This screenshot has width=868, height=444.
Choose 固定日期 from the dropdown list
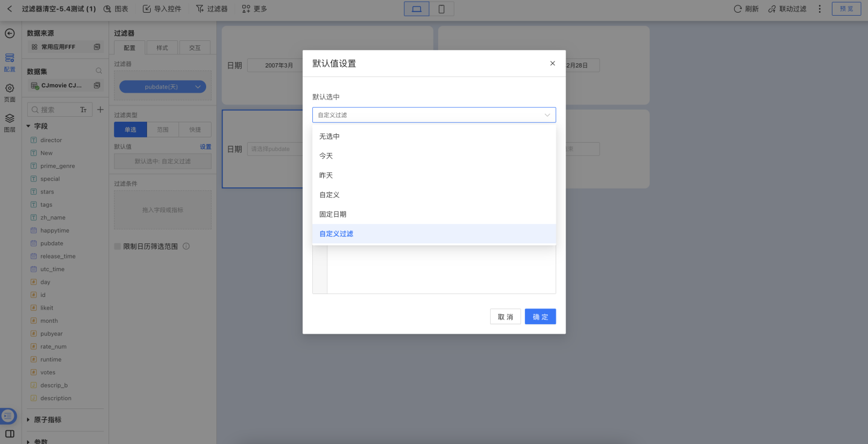[434, 214]
